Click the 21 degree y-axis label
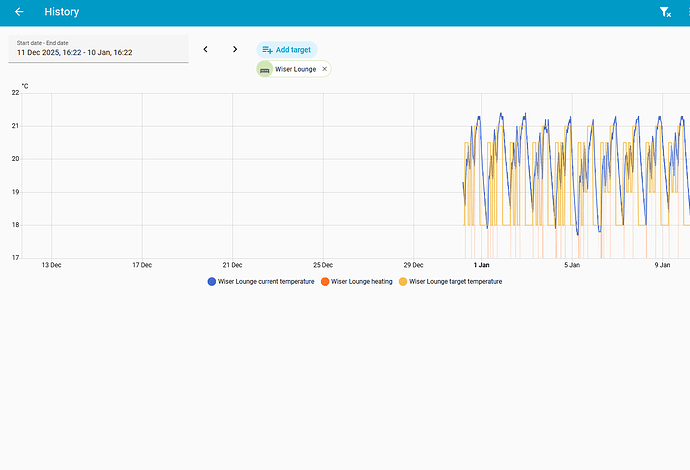The image size is (690, 470). tap(15, 126)
